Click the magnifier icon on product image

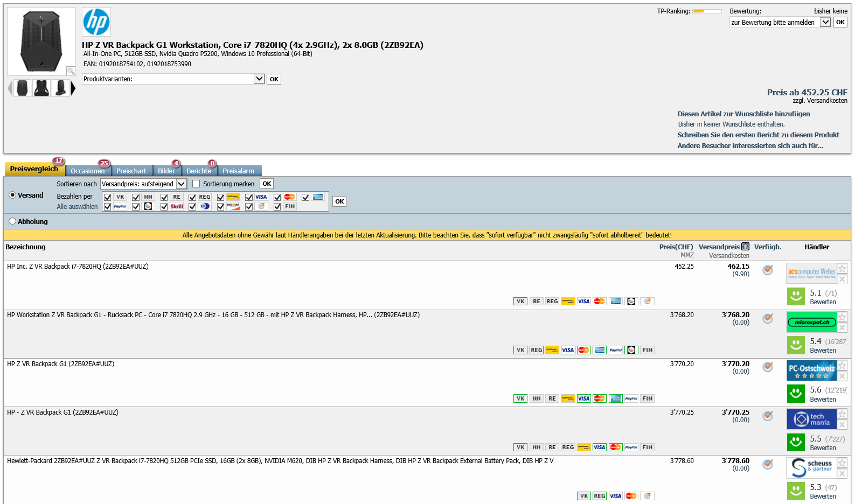(x=71, y=71)
